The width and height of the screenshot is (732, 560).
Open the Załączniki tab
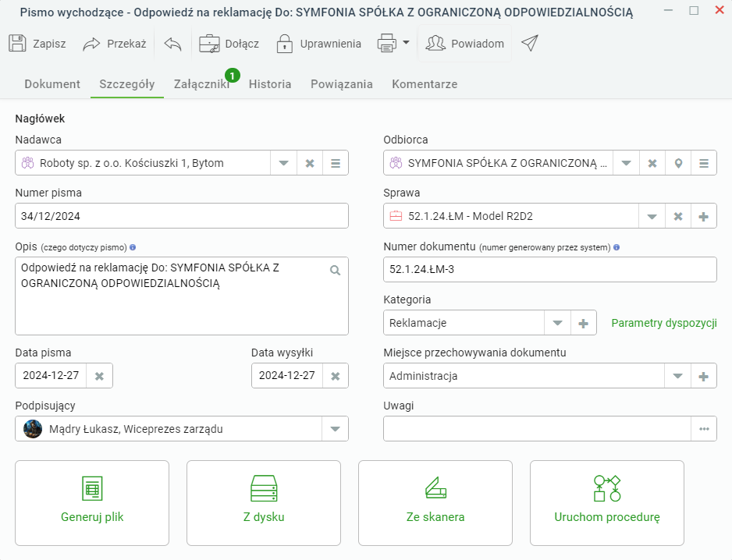pyautogui.click(x=201, y=84)
